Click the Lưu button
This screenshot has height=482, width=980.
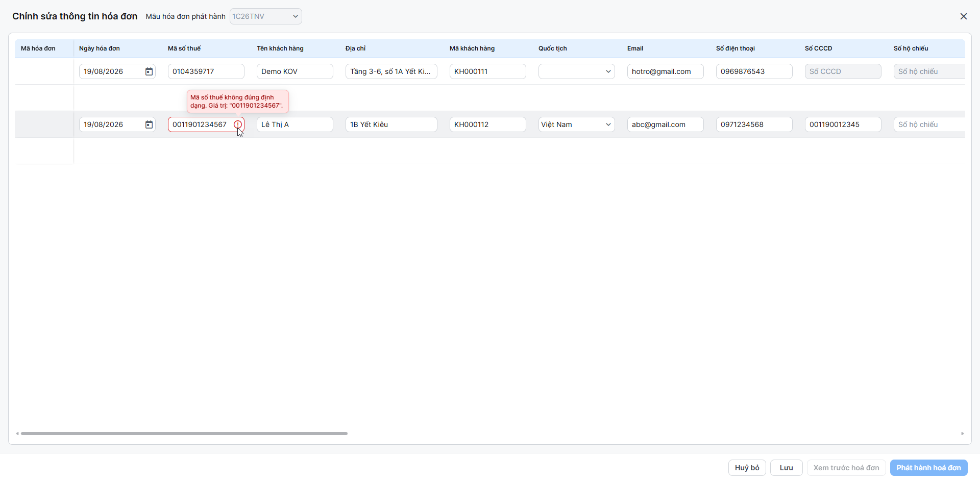tap(786, 468)
